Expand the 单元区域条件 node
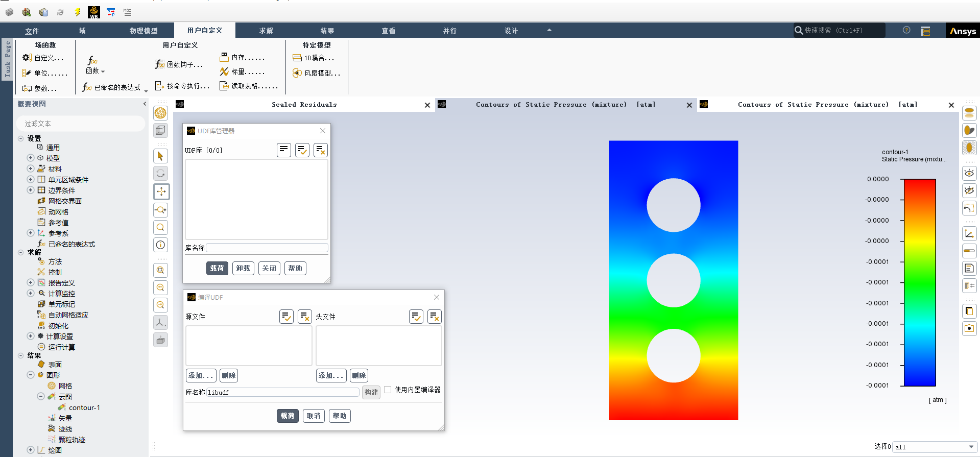The width and height of the screenshot is (980, 457). click(31, 179)
